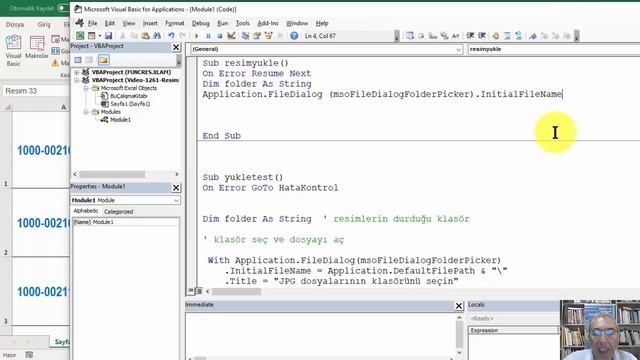Open the Giriş ribbon tab in Excel
The width and height of the screenshot is (640, 360).
point(44,24)
